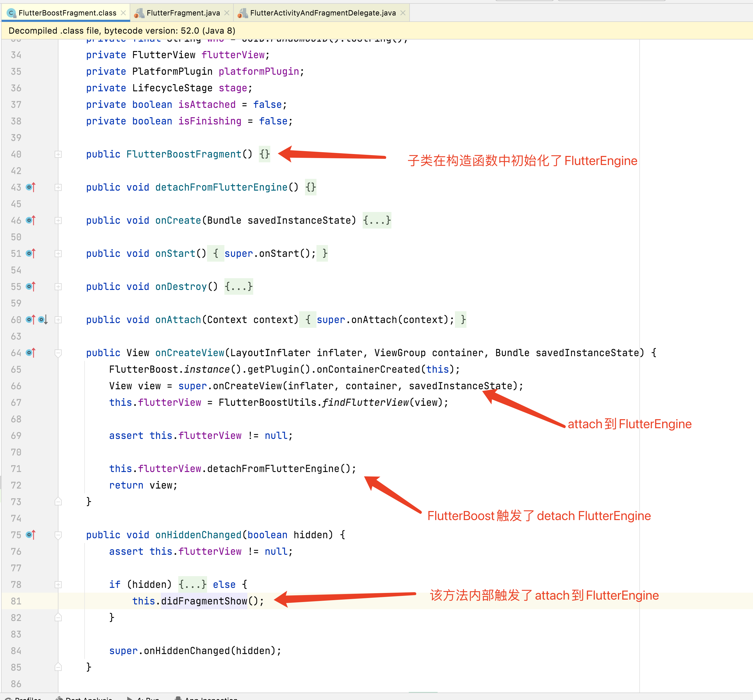
Task: Click line number 81 in the gutter
Action: [x=16, y=601]
